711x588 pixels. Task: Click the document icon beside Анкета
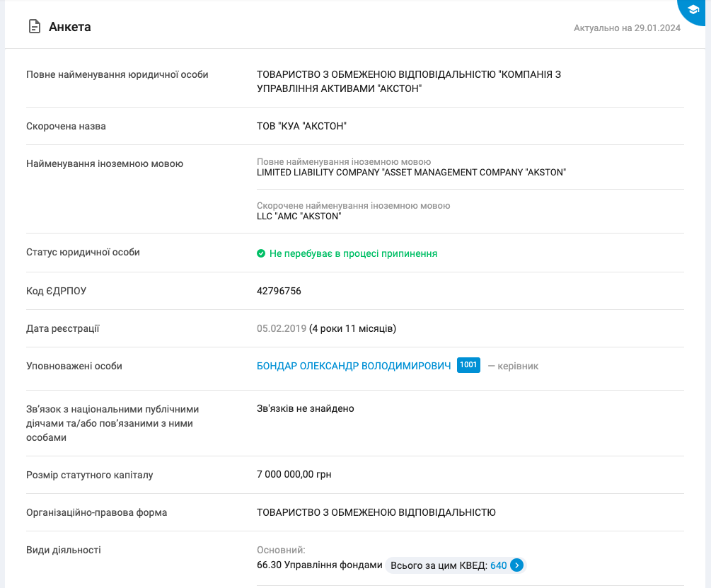pyautogui.click(x=34, y=27)
